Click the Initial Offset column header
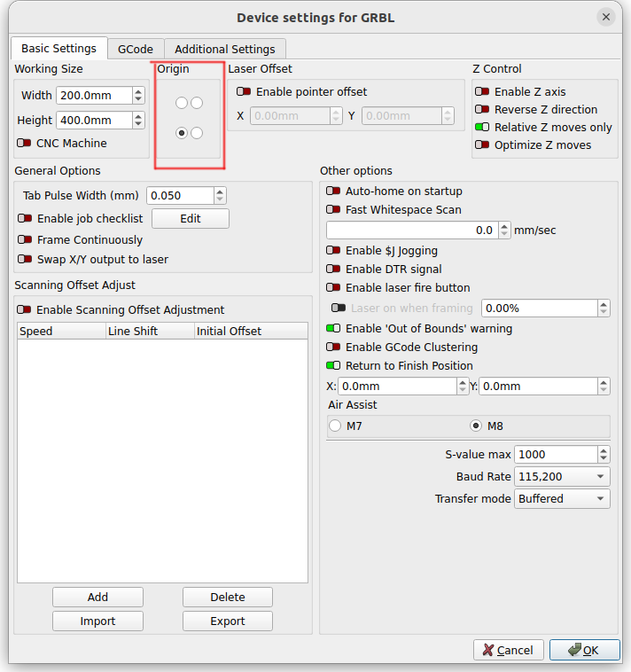This screenshot has height=672, width=631. pos(251,331)
